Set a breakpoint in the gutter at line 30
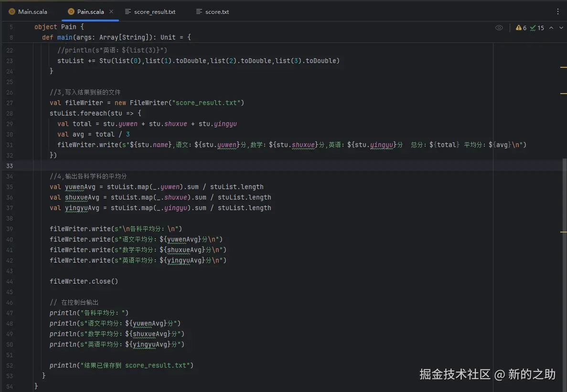567x392 pixels. click(x=23, y=134)
